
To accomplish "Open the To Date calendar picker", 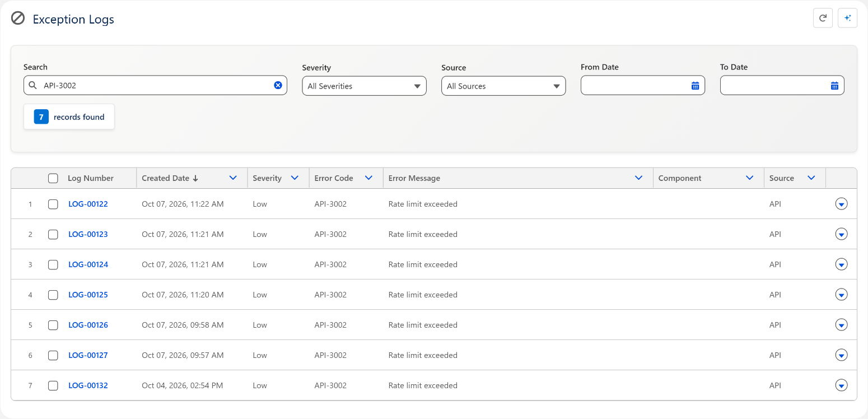I will (834, 86).
